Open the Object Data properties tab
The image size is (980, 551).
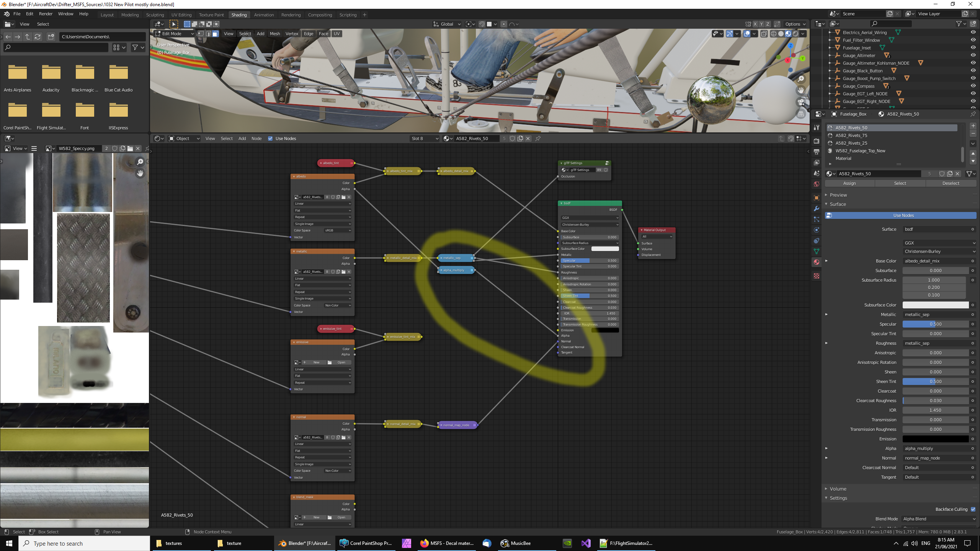[x=817, y=251]
